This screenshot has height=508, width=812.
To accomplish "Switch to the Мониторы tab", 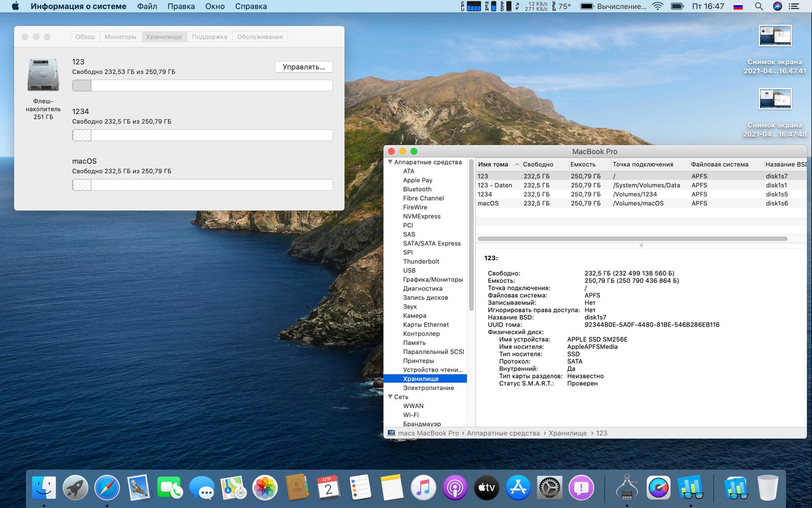I will tap(120, 37).
